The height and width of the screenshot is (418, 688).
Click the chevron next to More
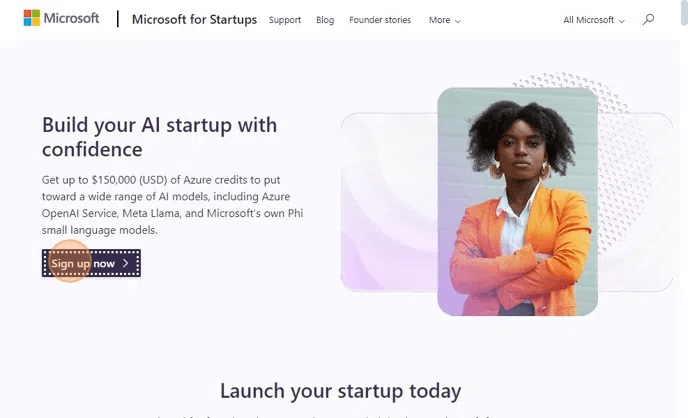click(x=458, y=21)
